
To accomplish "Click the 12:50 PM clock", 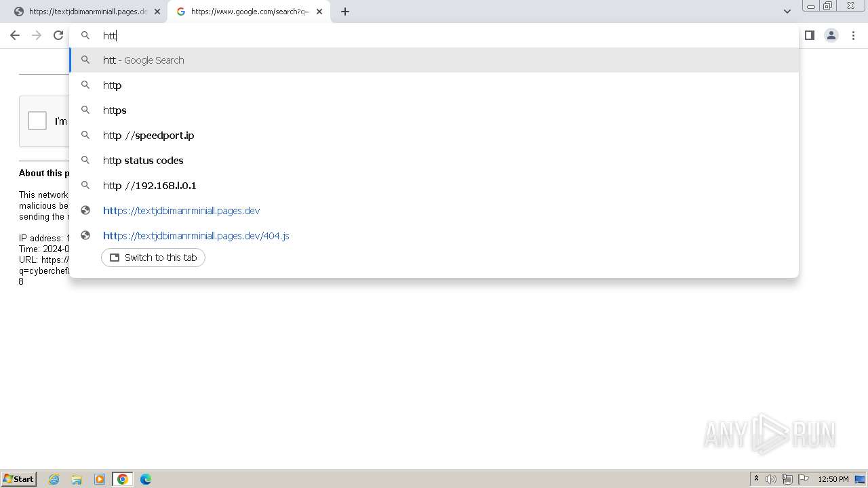I will 833,479.
